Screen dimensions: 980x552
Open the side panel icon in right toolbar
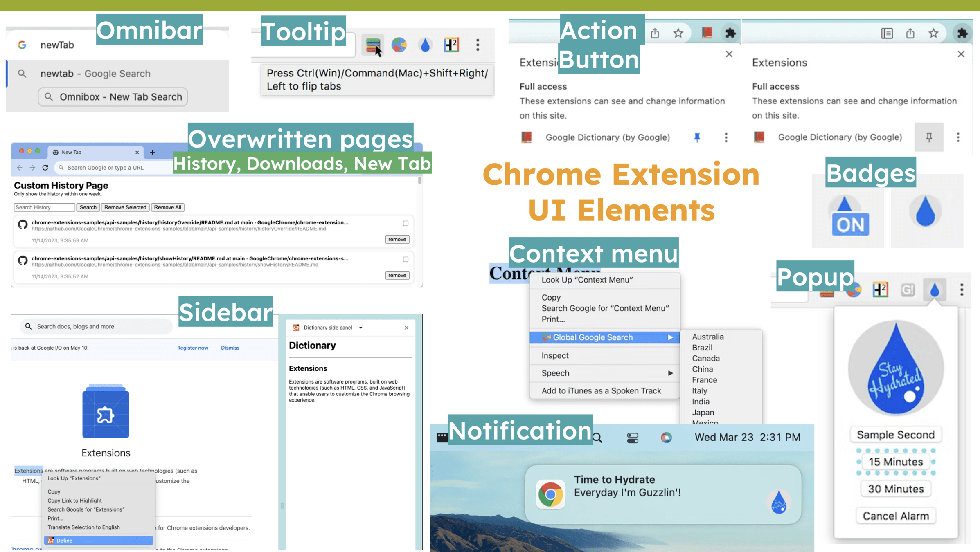887,33
